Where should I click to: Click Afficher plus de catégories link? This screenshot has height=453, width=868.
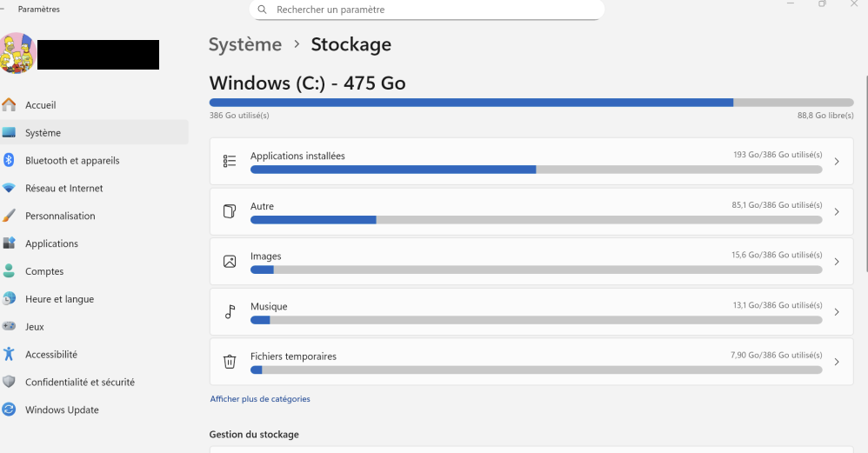coord(260,399)
